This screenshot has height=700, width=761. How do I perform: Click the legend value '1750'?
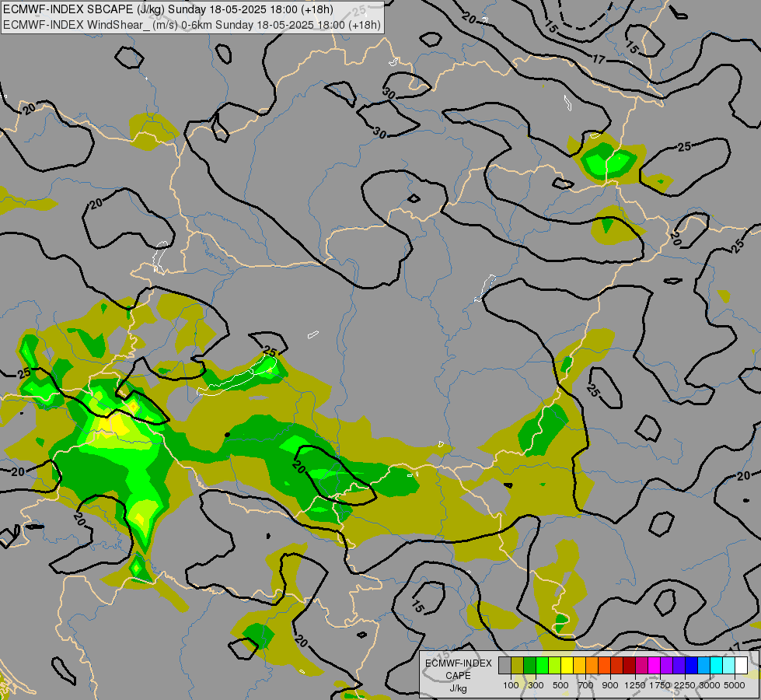660,685
